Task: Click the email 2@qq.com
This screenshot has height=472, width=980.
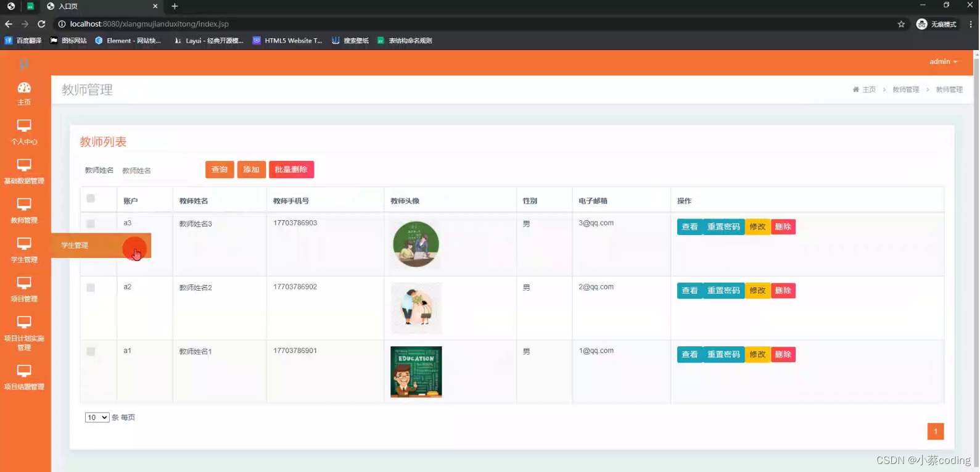Action: 596,287
